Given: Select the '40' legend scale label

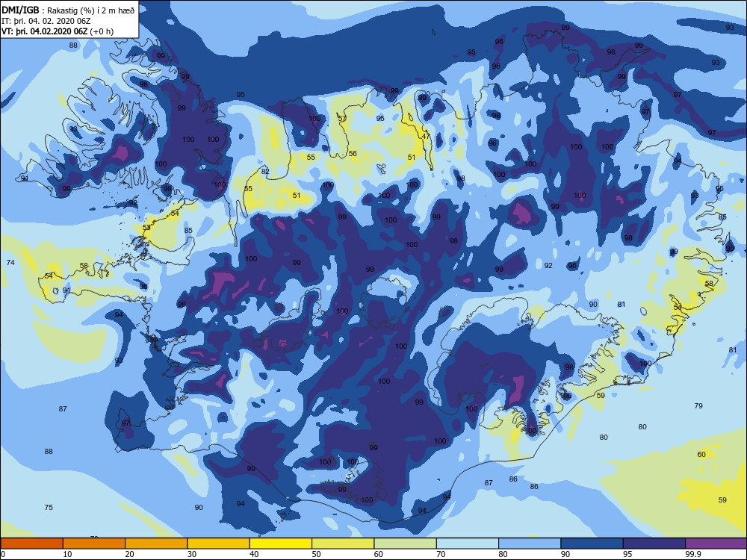Looking at the screenshot, I should point(255,554).
